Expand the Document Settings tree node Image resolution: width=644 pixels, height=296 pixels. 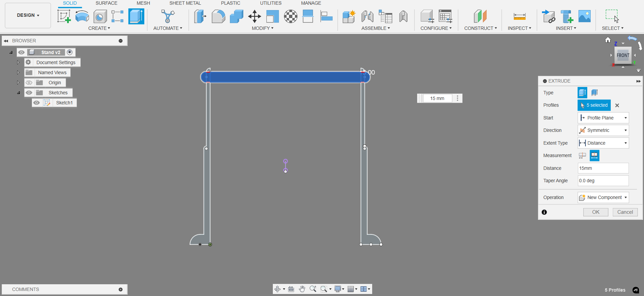click(x=18, y=62)
